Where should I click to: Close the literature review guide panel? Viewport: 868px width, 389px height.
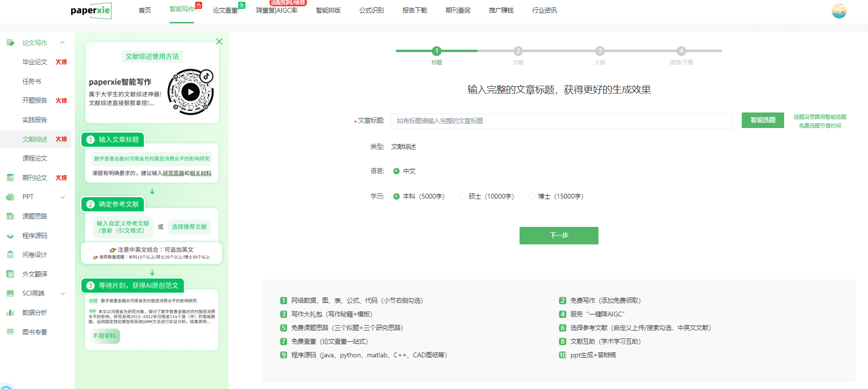click(x=219, y=41)
